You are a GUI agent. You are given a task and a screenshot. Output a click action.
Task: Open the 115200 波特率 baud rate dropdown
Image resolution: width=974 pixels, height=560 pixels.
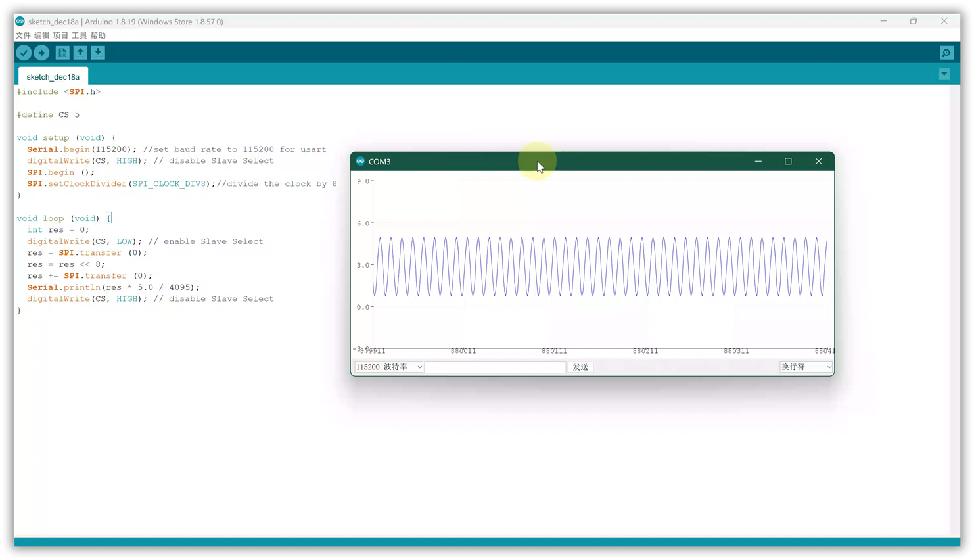[x=388, y=367]
